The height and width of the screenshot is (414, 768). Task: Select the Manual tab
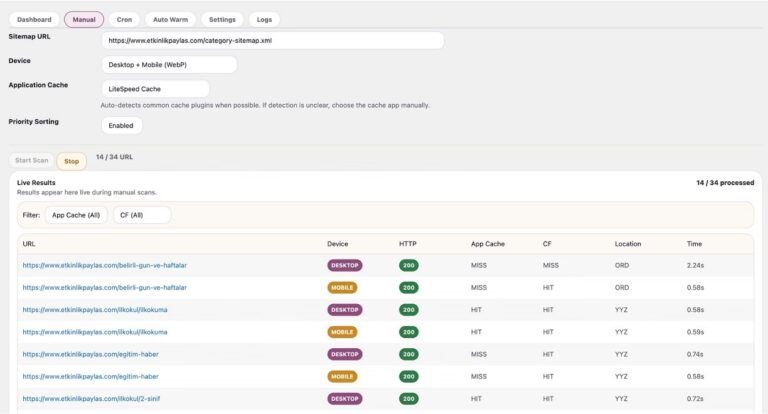[84, 20]
